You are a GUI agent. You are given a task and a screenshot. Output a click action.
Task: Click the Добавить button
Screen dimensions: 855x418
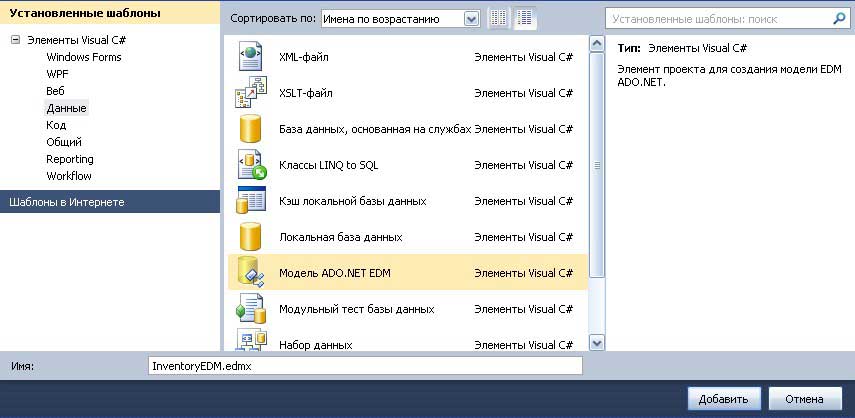click(x=724, y=399)
